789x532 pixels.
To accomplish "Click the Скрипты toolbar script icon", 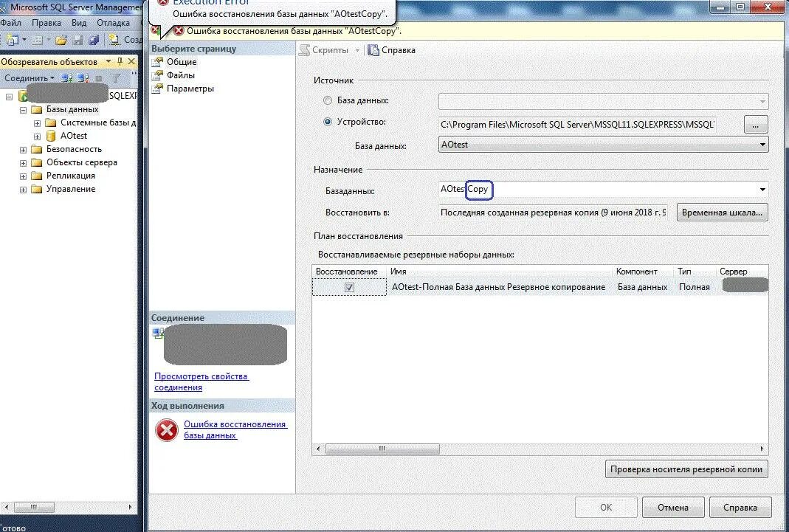I will [x=304, y=50].
